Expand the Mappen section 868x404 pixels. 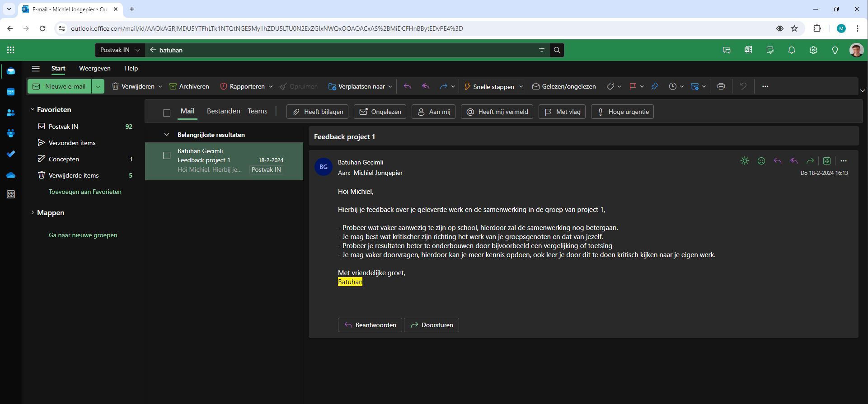33,212
